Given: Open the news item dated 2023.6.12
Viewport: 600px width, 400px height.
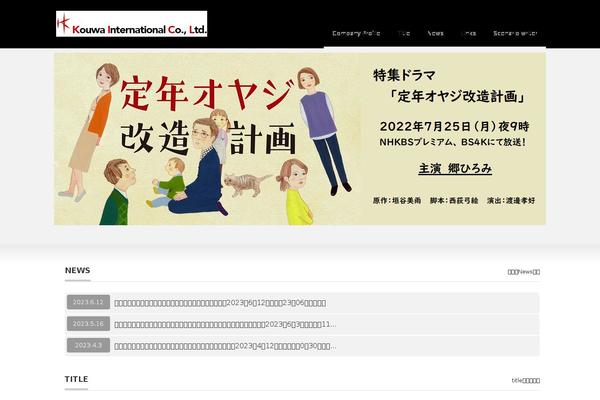Looking at the screenshot, I should coord(302,303).
